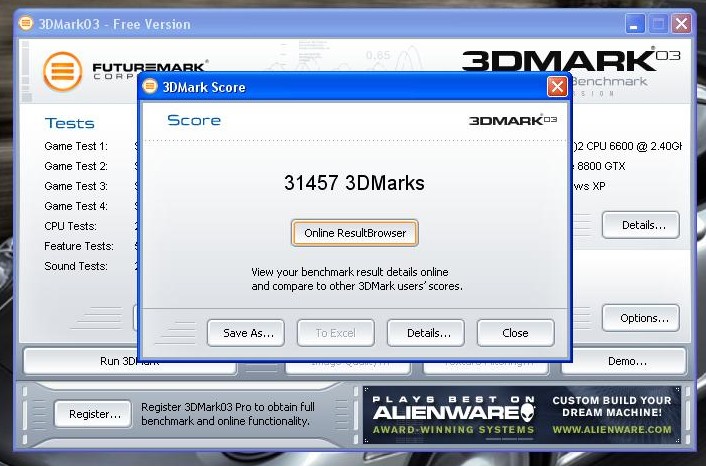The image size is (706, 466).
Task: Click Feature Tests label
Action: click(x=79, y=246)
